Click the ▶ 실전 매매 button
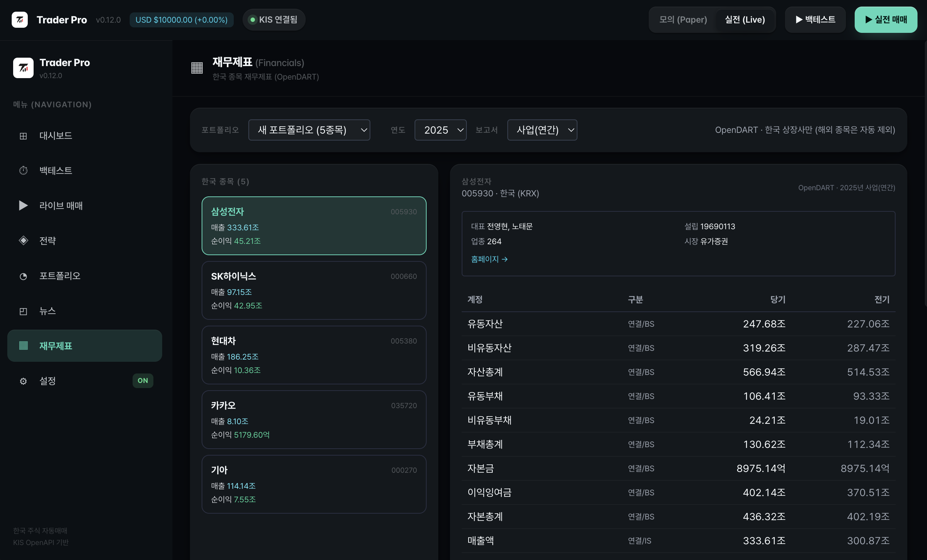 tap(886, 20)
